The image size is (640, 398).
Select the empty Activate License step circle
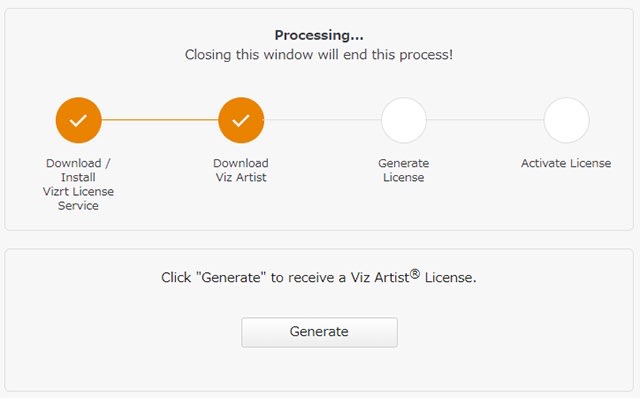[x=567, y=120]
